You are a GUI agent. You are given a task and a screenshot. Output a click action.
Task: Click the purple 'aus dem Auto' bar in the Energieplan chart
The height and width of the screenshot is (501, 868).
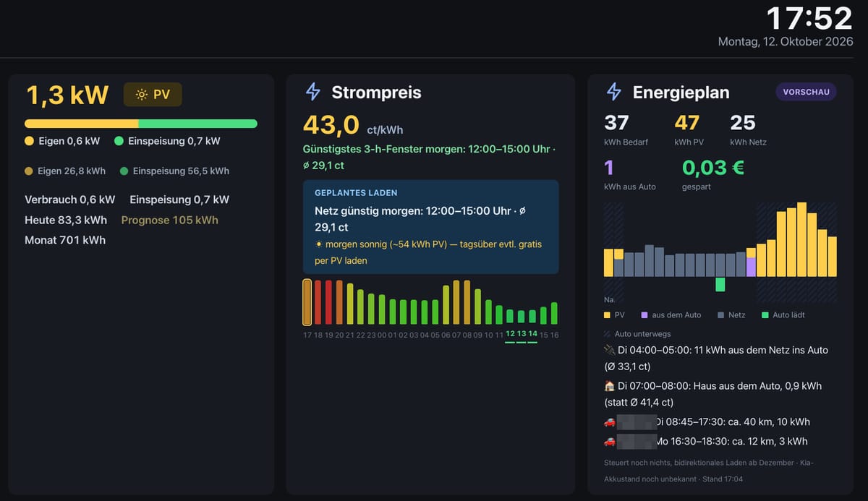[751, 267]
